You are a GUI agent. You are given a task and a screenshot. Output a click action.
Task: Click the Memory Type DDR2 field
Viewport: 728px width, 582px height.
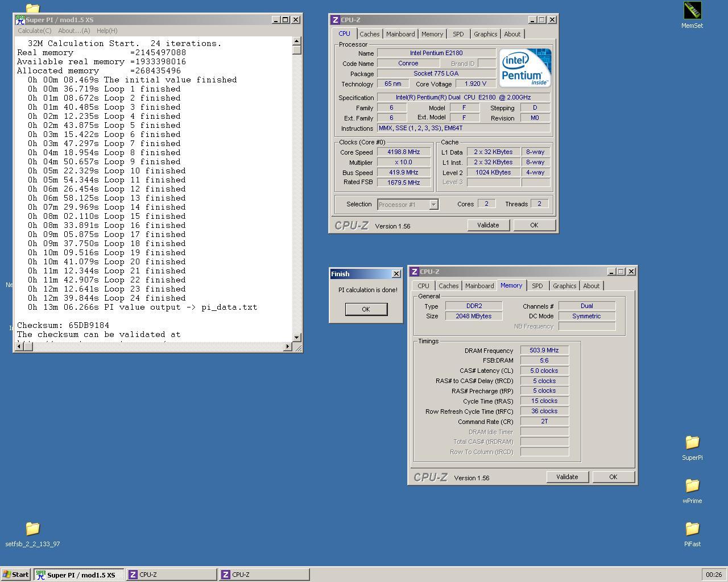click(474, 306)
